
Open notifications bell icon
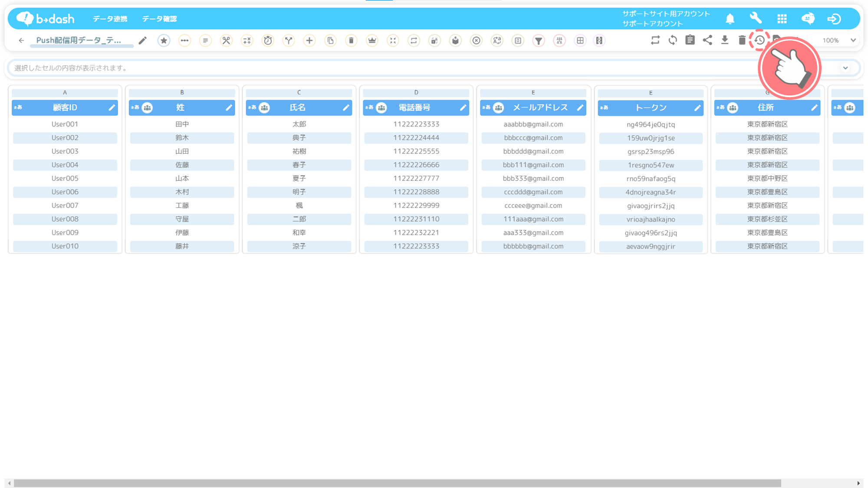click(730, 19)
